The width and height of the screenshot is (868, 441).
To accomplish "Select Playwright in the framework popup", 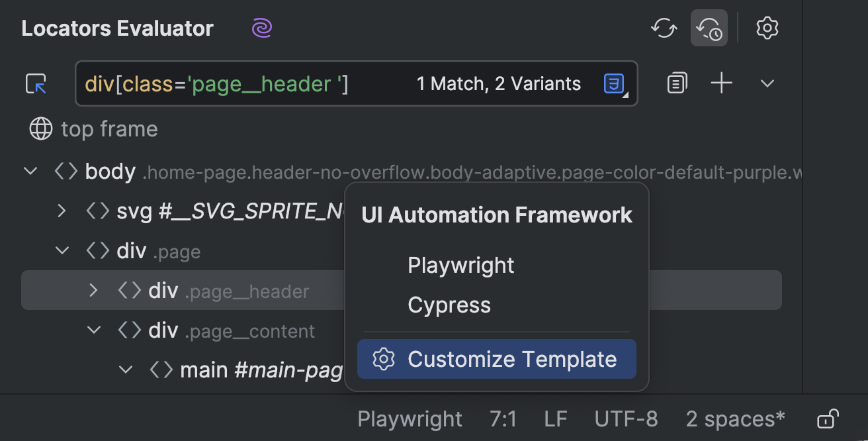I will pyautogui.click(x=461, y=265).
